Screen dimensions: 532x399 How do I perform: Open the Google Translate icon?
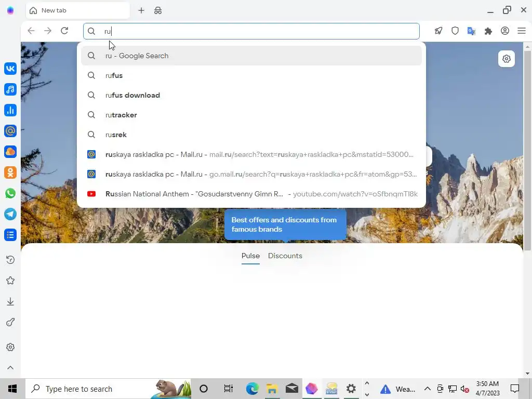(x=472, y=31)
